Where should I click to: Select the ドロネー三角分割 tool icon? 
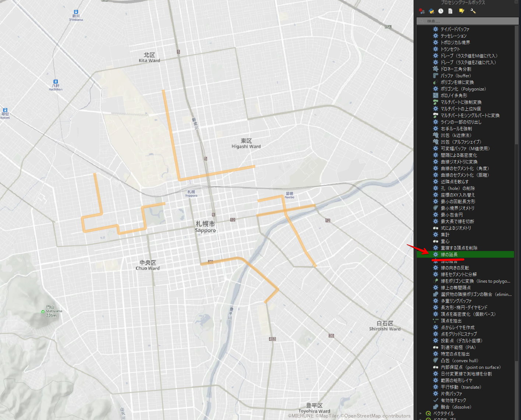pyautogui.click(x=436, y=69)
